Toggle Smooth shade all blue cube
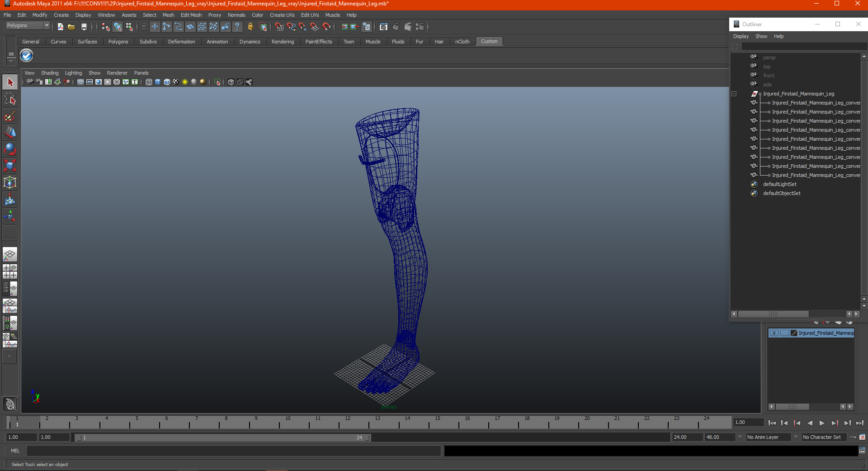 pos(158,82)
